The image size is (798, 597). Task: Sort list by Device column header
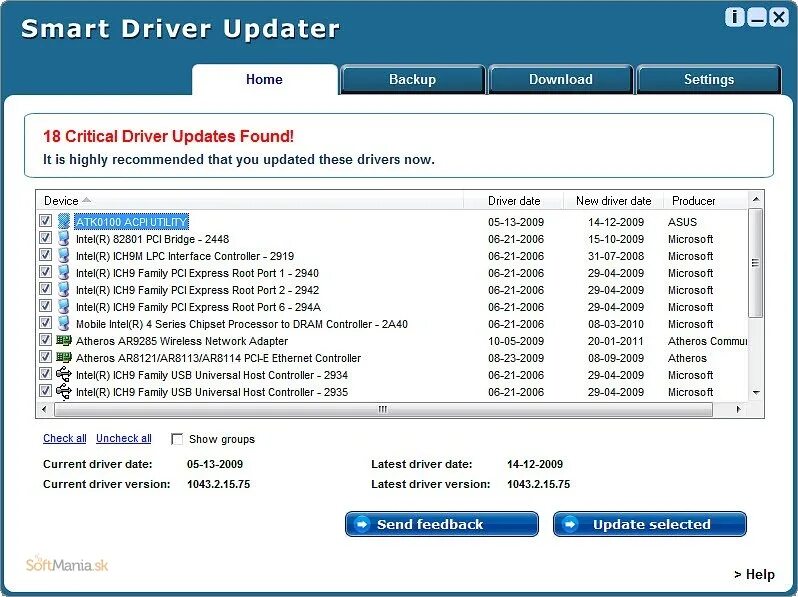pos(250,201)
